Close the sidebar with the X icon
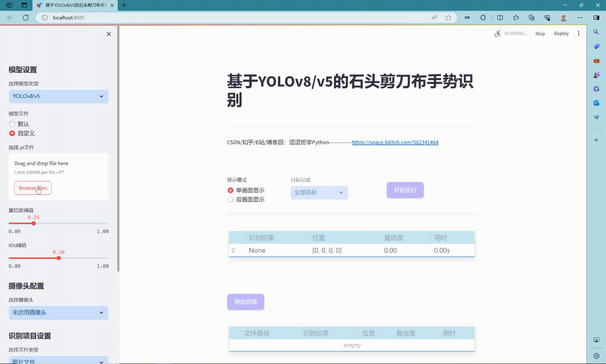Image resolution: width=606 pixels, height=364 pixels. point(109,34)
